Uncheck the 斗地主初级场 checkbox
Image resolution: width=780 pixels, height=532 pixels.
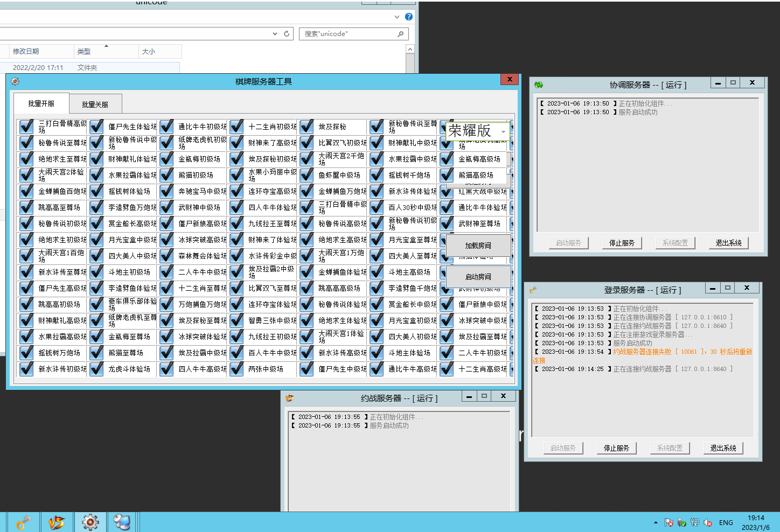point(97,272)
